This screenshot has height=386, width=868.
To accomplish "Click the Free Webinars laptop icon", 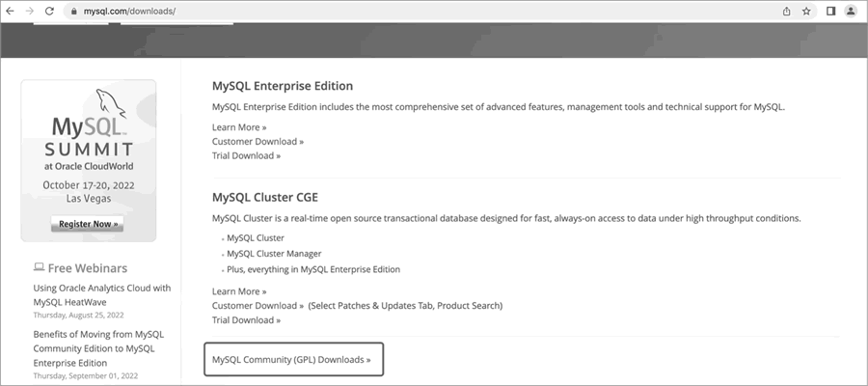I will (39, 267).
